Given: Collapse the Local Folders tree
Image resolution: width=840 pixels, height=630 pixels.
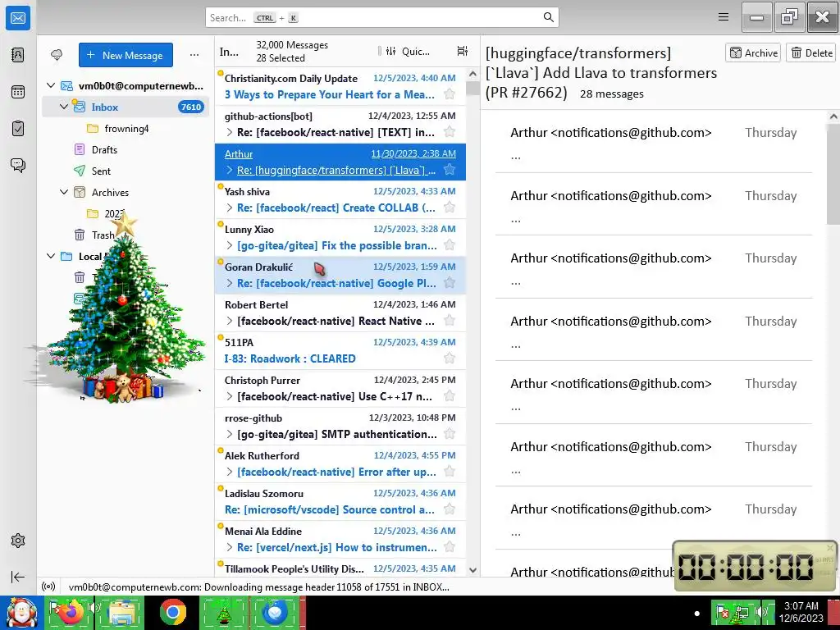Looking at the screenshot, I should click(x=51, y=256).
